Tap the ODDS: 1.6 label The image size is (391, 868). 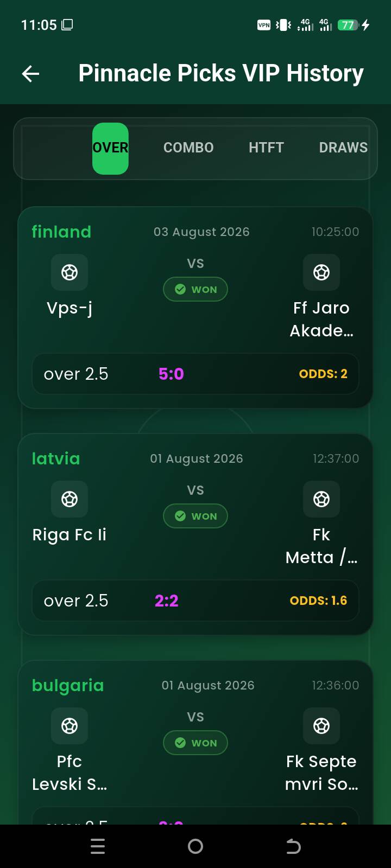pyautogui.click(x=318, y=601)
